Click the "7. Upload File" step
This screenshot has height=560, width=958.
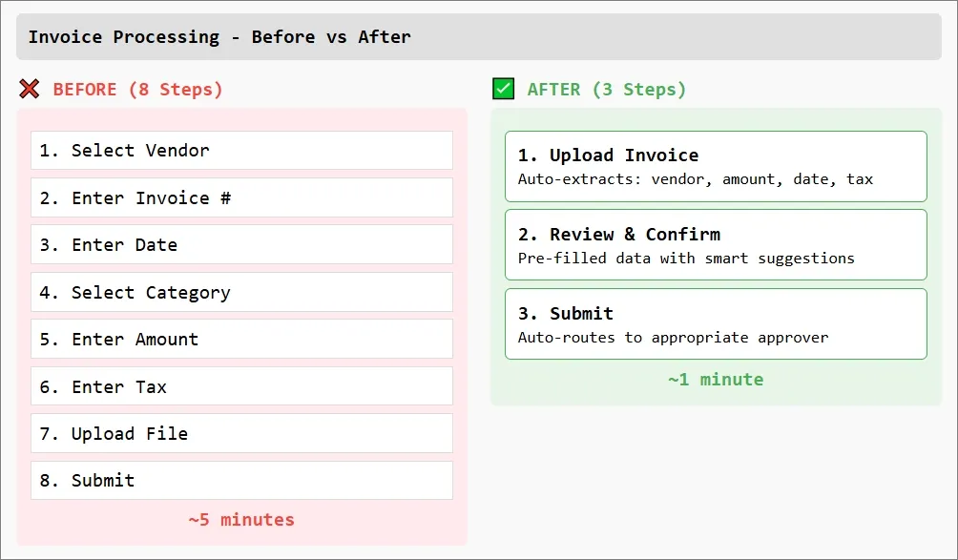[x=241, y=434]
